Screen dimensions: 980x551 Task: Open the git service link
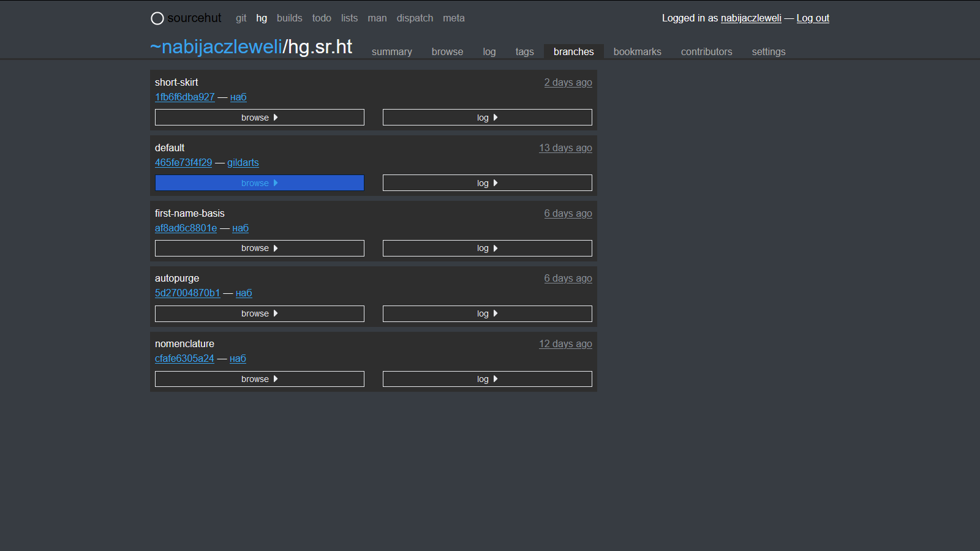coord(241,18)
